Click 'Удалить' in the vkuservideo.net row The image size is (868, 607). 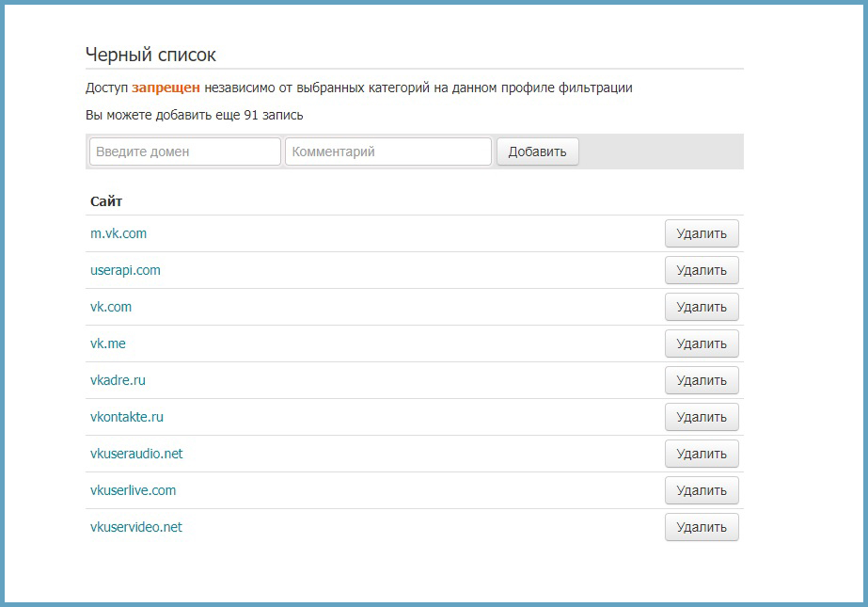coord(702,527)
